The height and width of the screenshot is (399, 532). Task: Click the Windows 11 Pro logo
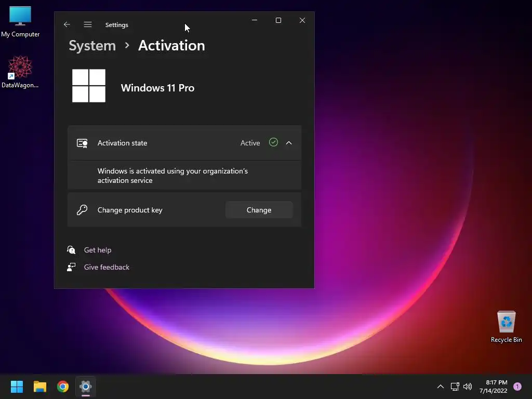[x=89, y=86]
